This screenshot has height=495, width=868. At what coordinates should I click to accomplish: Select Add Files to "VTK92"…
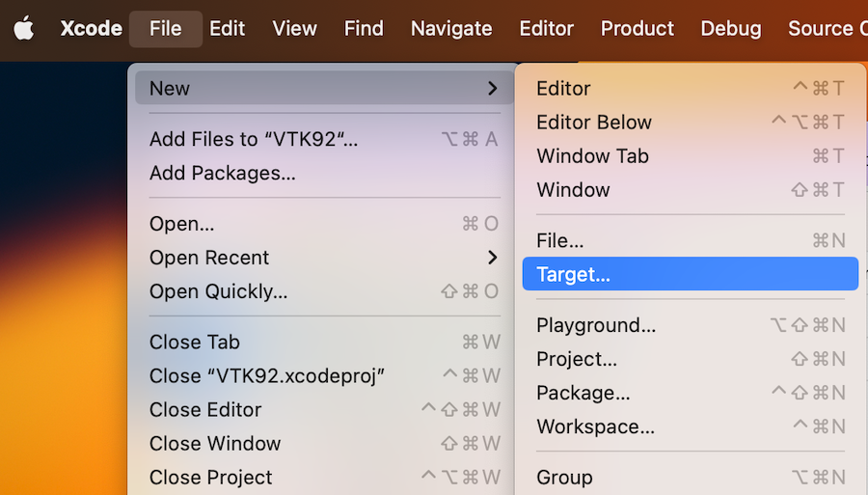253,139
